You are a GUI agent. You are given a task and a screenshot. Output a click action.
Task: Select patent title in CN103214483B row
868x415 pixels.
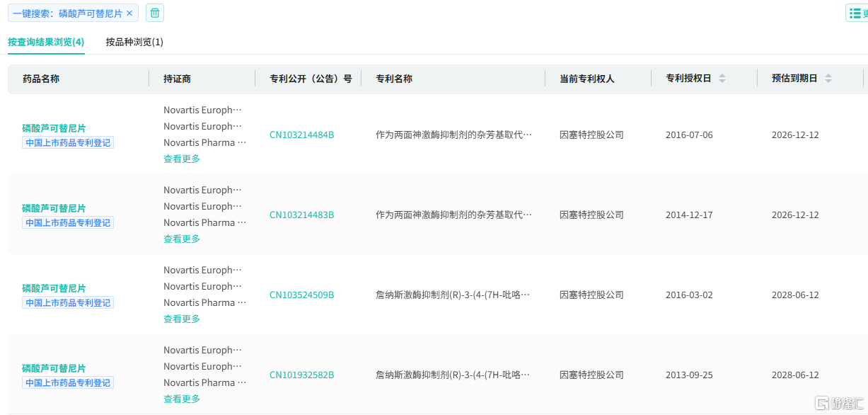click(453, 215)
